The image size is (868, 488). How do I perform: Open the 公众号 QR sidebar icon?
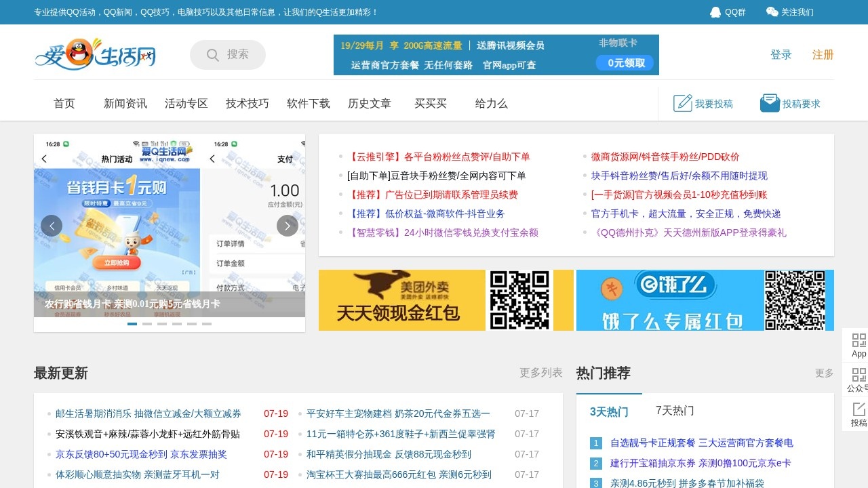(859, 375)
